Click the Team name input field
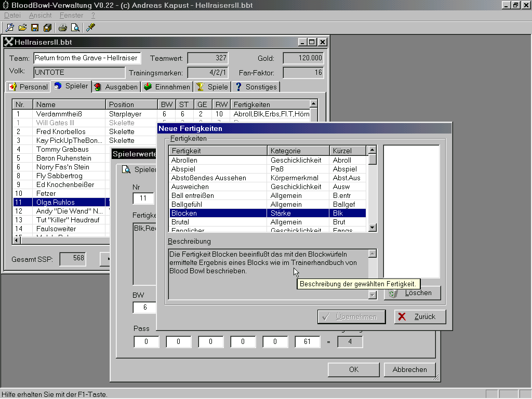Image resolution: width=532 pixels, height=399 pixels. (87, 58)
